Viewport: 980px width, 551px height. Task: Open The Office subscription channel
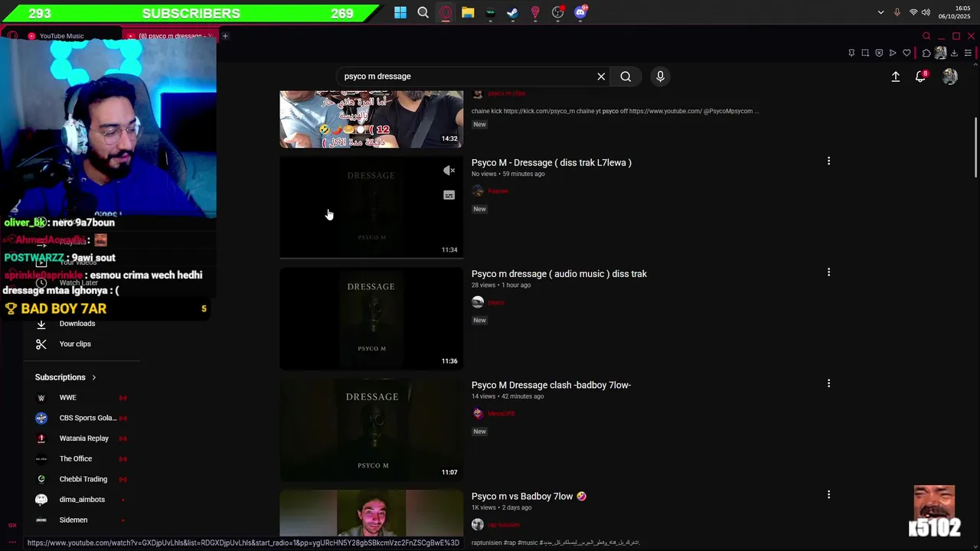coord(76,458)
